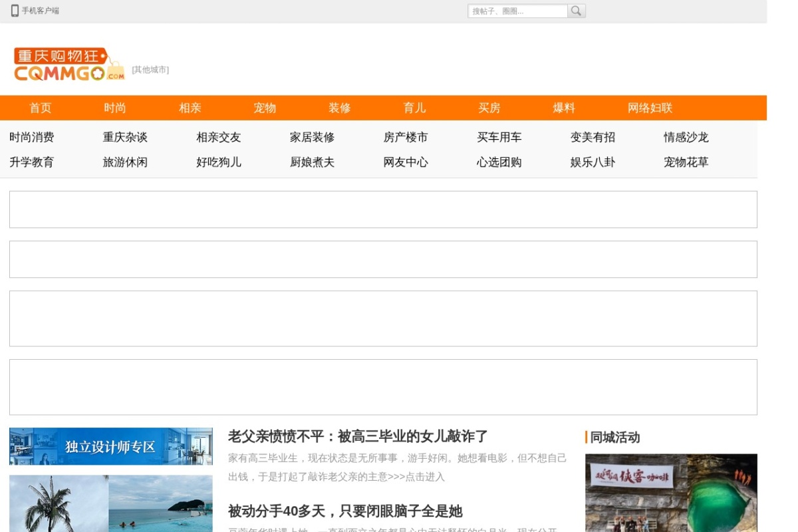This screenshot has width=798, height=532.
Task: Click the mobile phone client icon
Action: click(15, 11)
